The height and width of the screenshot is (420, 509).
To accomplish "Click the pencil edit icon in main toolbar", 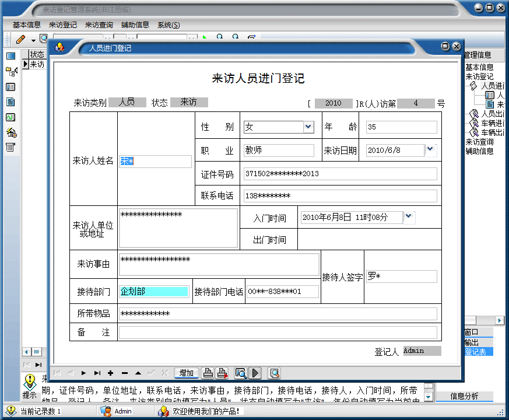I will pyautogui.click(x=20, y=40).
